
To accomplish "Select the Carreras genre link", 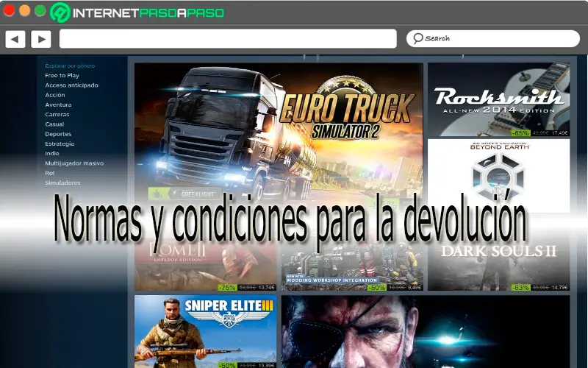I will tap(57, 115).
